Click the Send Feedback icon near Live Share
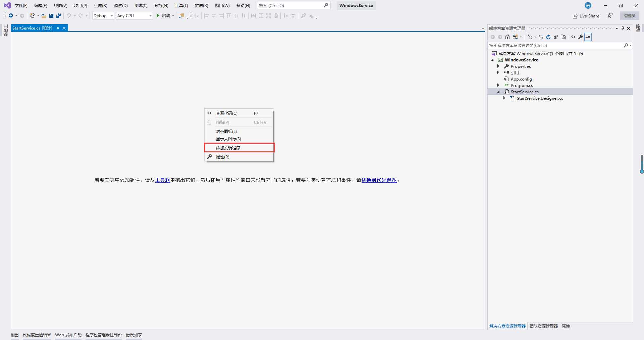644x340 pixels. [x=610, y=16]
